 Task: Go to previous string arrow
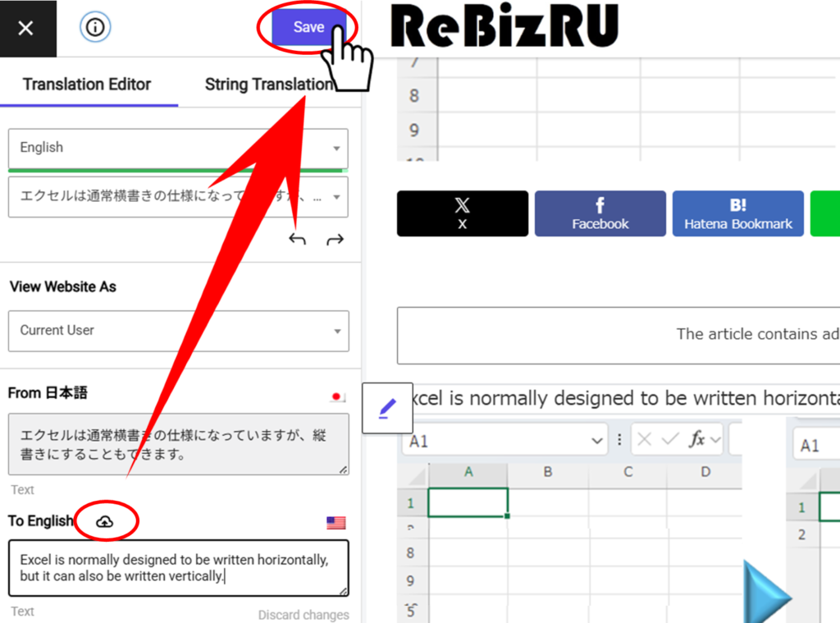(x=297, y=239)
